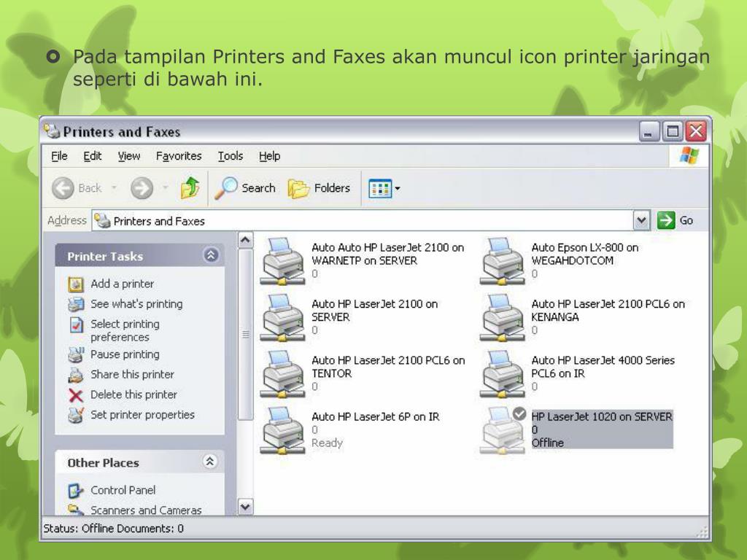Open the File menu
The image size is (747, 560).
coord(59,156)
